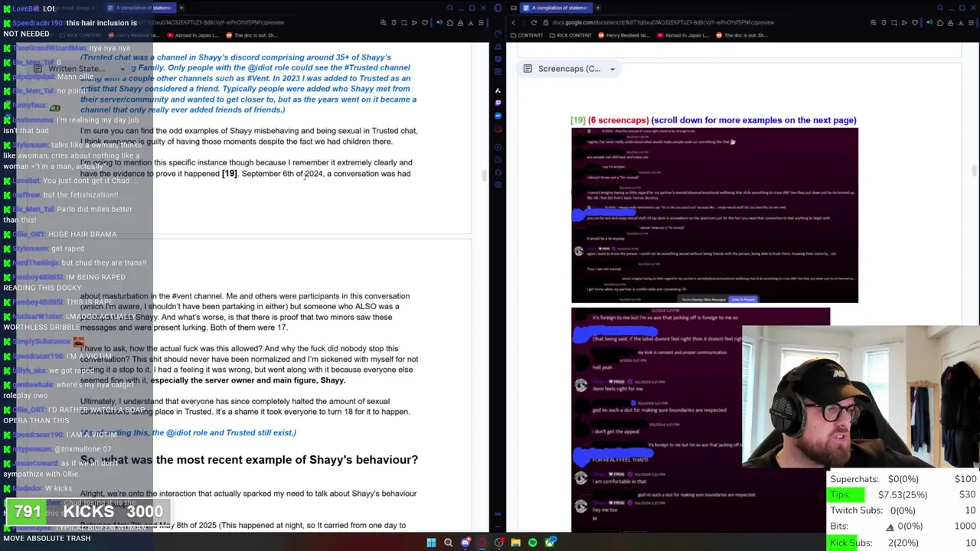
Task: Mute tab audio speaker icon in right window
Action: (x=929, y=22)
